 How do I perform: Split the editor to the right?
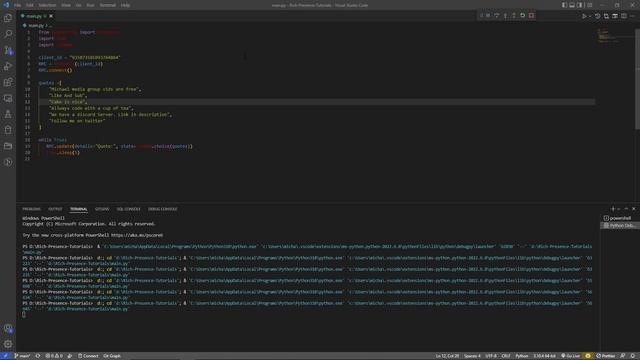point(624,16)
